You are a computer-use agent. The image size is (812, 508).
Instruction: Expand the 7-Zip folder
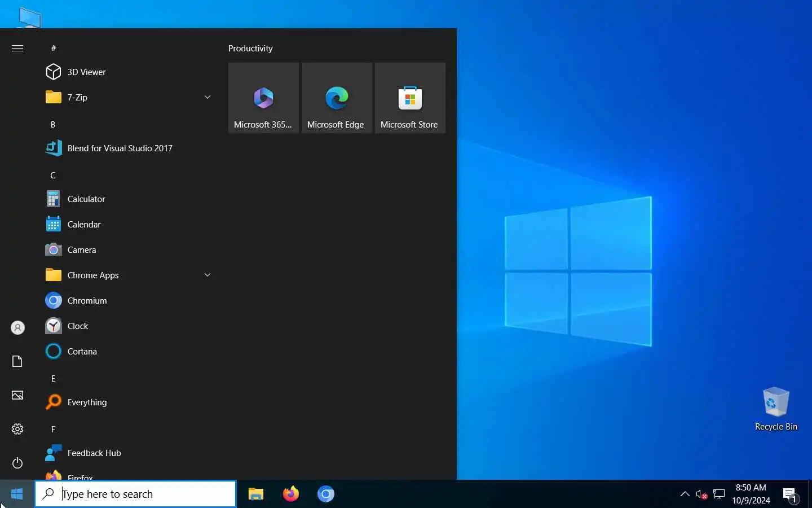coord(129,97)
